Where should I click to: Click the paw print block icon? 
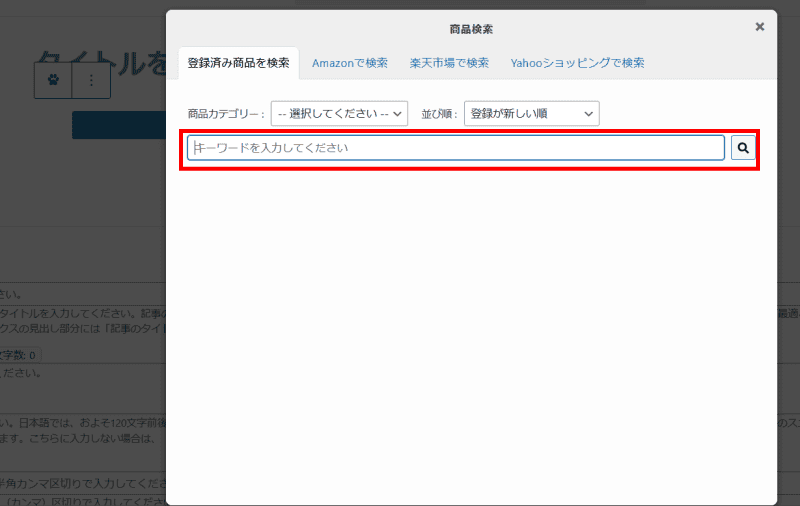[53, 80]
